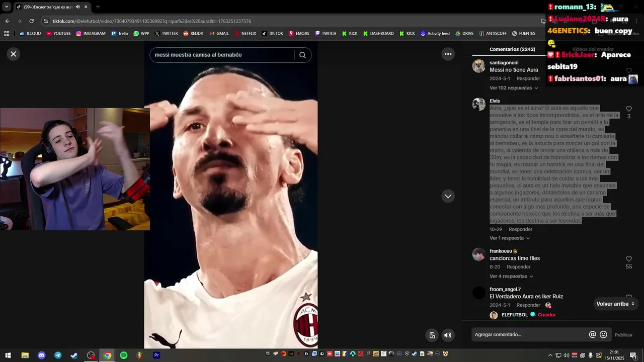The image size is (644, 362).
Task: Open the ELEFUTBOL creator username link
Action: [515, 315]
